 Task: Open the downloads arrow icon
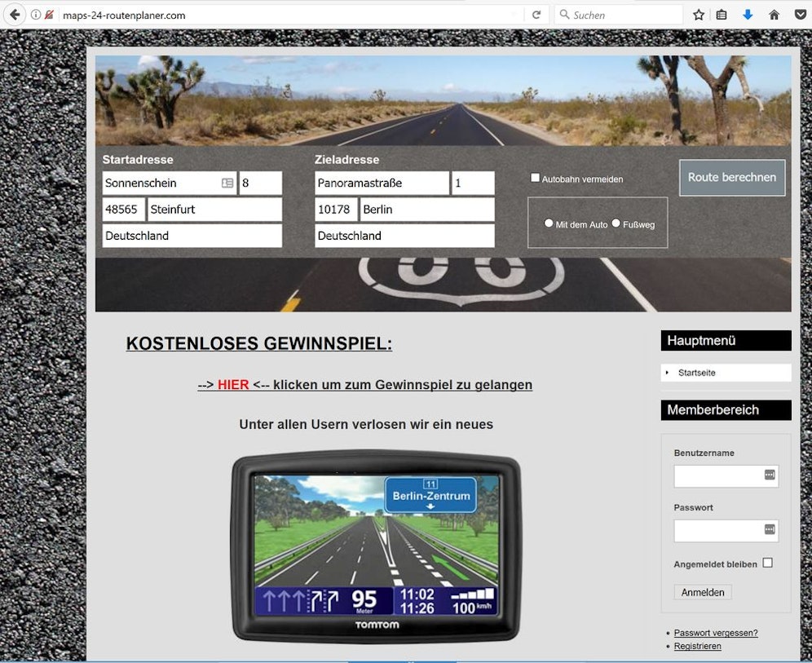748,15
